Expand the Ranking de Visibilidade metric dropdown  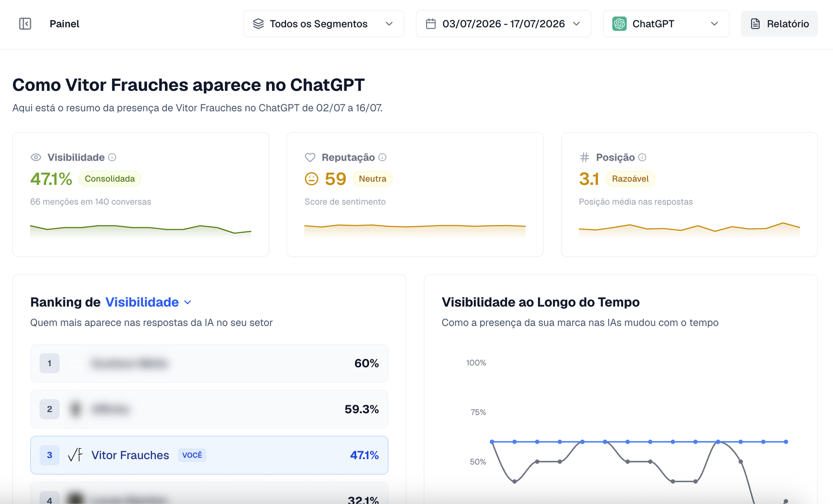tap(148, 302)
